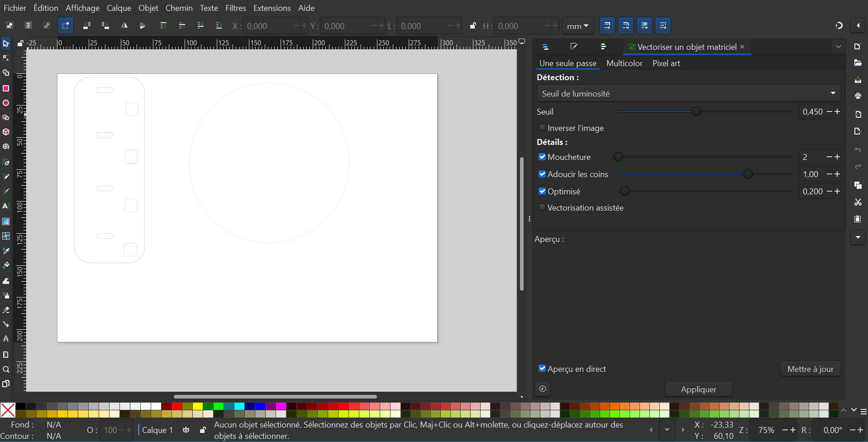868x442 pixels.
Task: Select the Node editing tool
Action: click(x=6, y=58)
